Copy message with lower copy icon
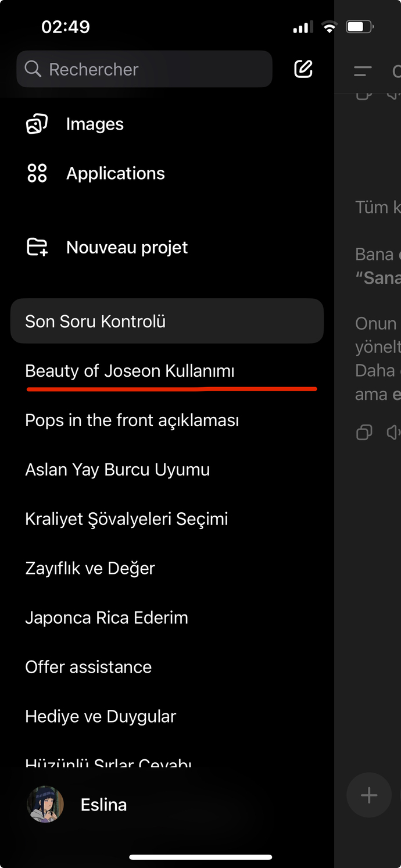The height and width of the screenshot is (868, 401). 364,432
